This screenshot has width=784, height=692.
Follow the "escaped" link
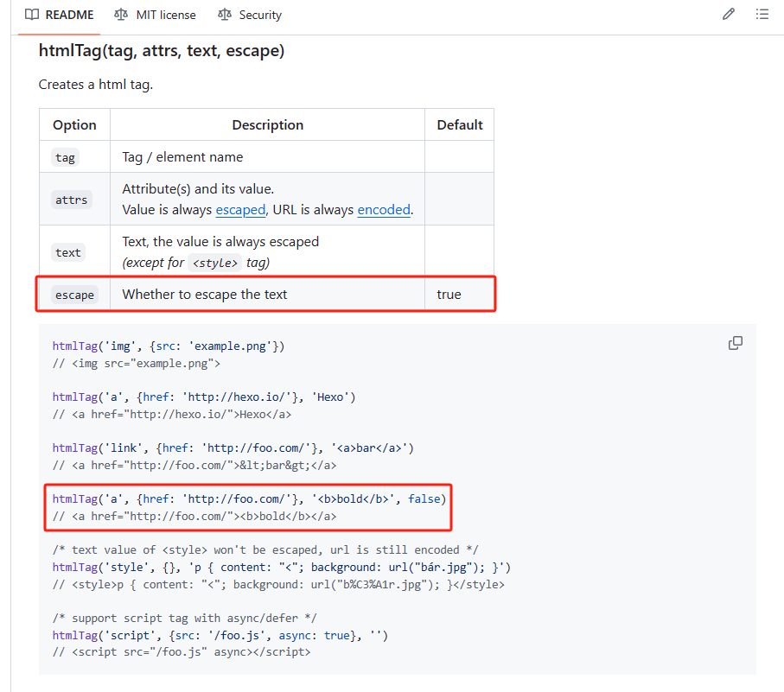point(240,209)
